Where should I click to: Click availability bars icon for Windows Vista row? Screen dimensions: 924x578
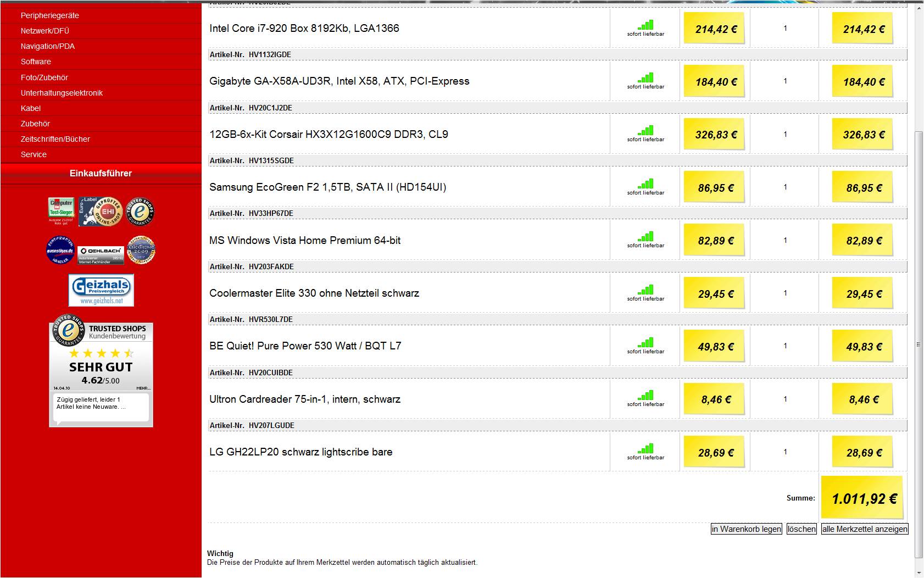(645, 237)
